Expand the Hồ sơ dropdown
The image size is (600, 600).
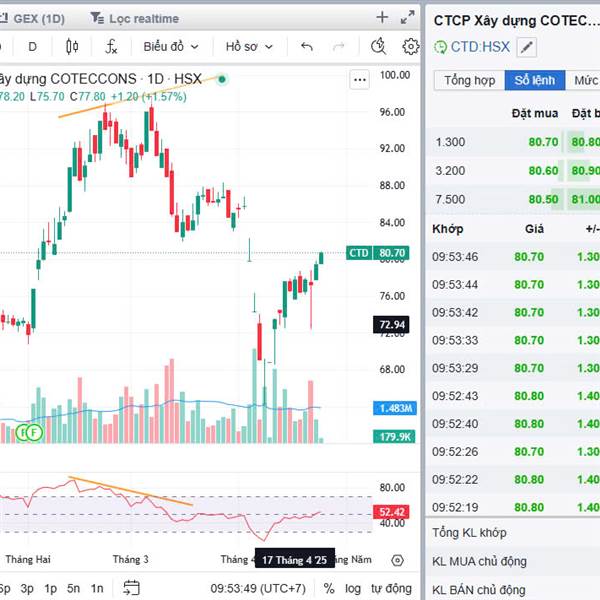[249, 47]
